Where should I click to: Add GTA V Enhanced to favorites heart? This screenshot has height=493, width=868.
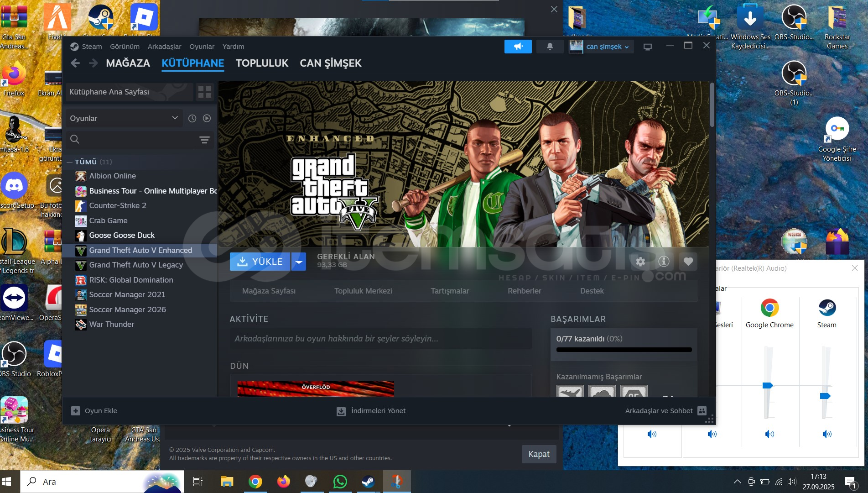(688, 262)
